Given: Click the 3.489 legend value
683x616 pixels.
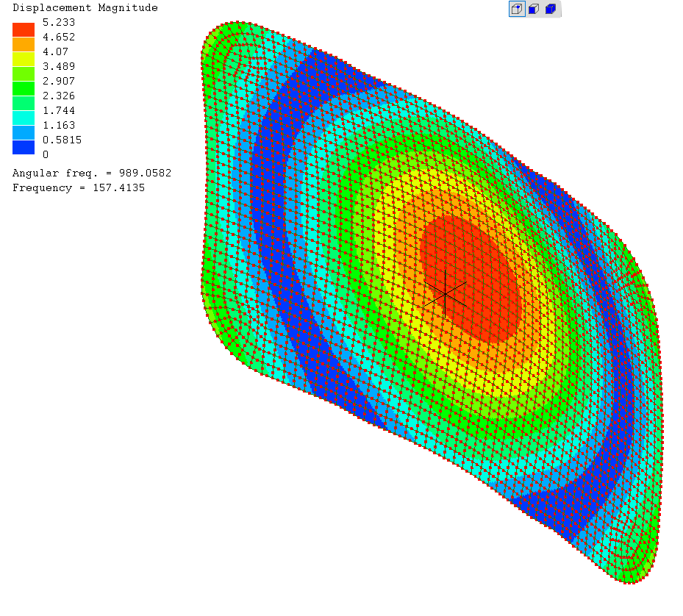Looking at the screenshot, I should pyautogui.click(x=59, y=66).
